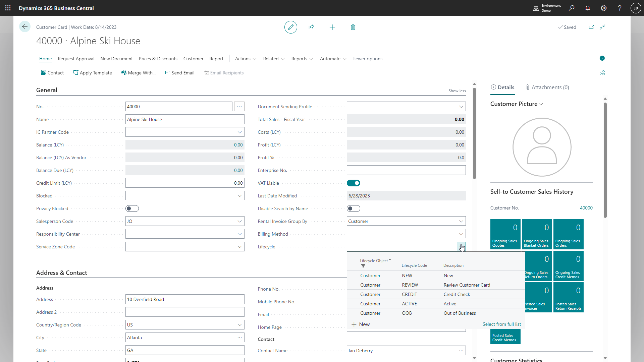The image size is (644, 362).
Task: Expand the Service Zone Code dropdown
Action: point(239,247)
